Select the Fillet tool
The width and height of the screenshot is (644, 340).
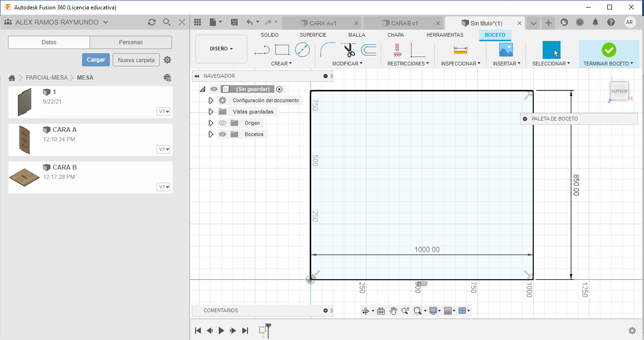point(327,49)
